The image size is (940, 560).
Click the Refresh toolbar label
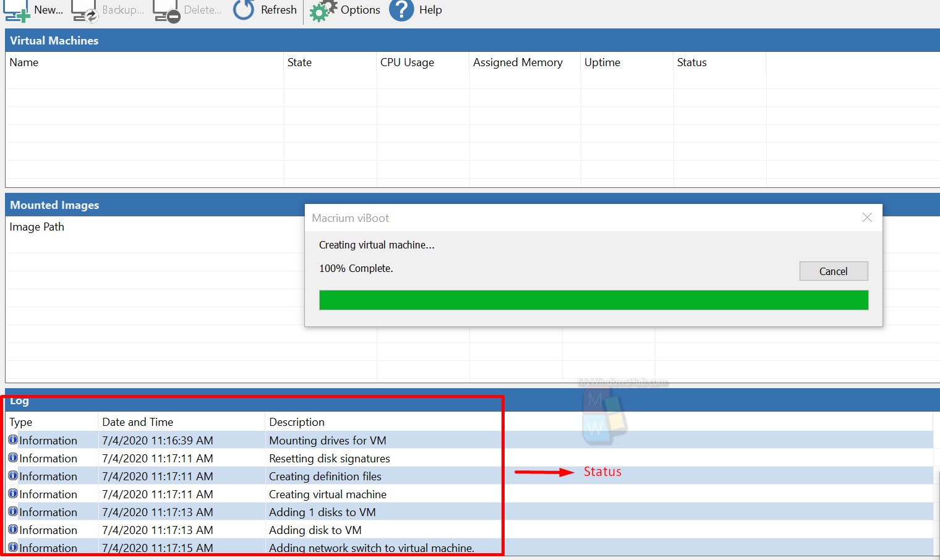(x=279, y=10)
